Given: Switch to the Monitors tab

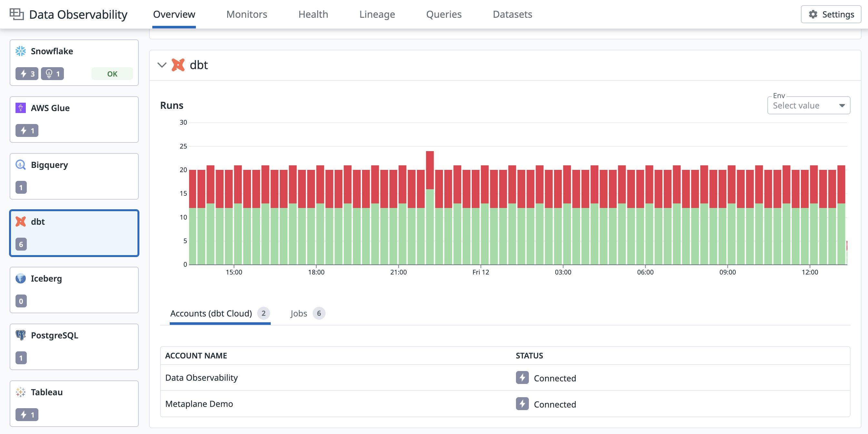Looking at the screenshot, I should tap(246, 14).
